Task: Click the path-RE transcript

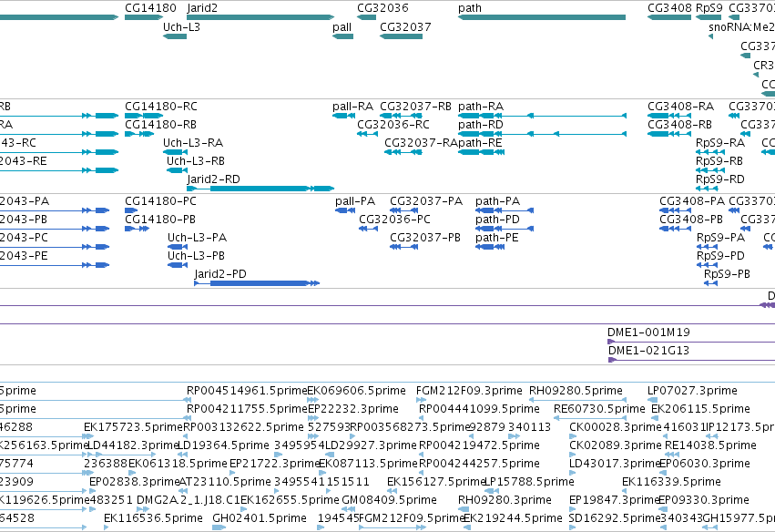Action: pyautogui.click(x=482, y=152)
